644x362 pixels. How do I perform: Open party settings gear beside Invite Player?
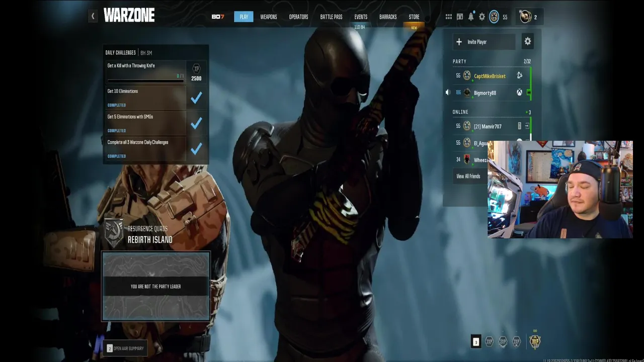click(527, 42)
